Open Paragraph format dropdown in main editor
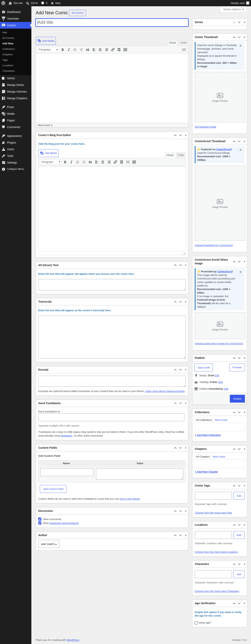This screenshot has width=251, height=644. pos(48,49)
